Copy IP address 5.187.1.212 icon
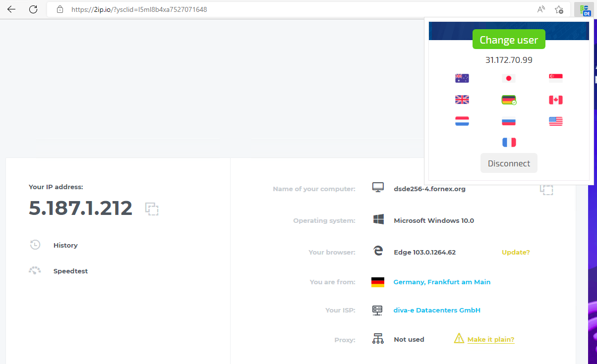 [x=152, y=208]
